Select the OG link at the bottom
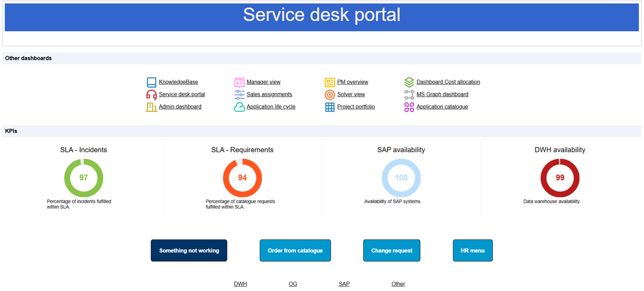644x291 pixels. tap(293, 284)
